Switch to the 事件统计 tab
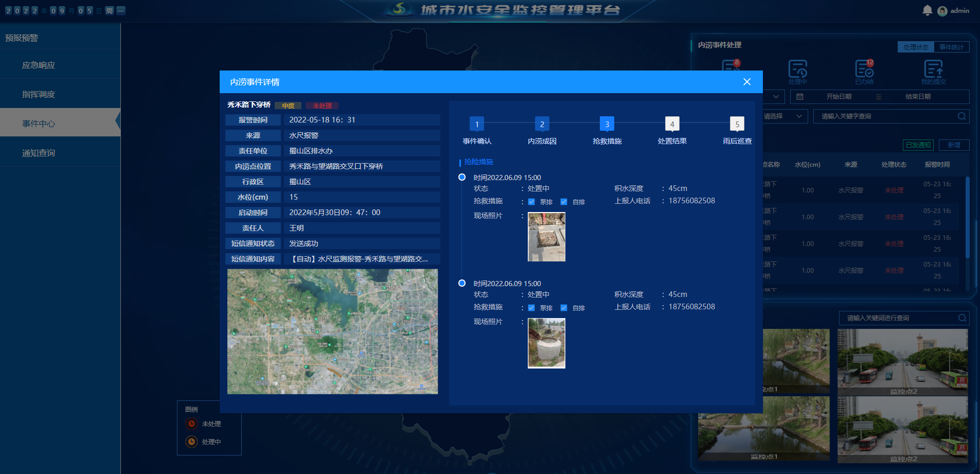This screenshot has width=980, height=474. pos(951,47)
